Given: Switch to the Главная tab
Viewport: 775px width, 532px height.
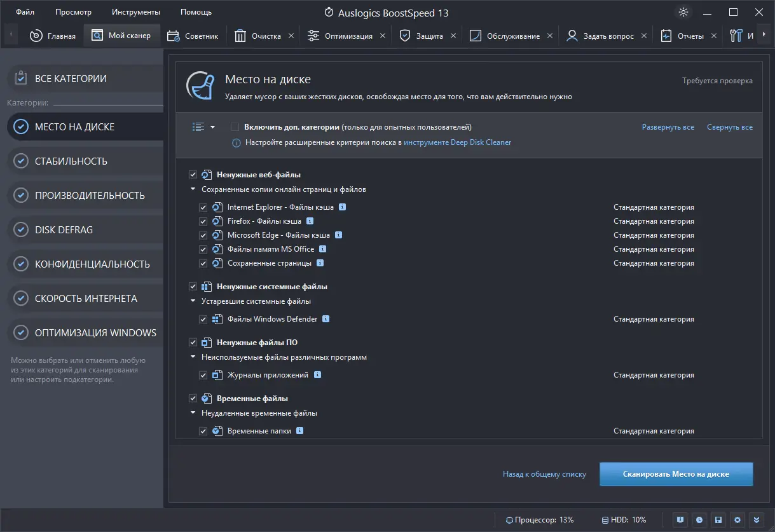Looking at the screenshot, I should 53,36.
